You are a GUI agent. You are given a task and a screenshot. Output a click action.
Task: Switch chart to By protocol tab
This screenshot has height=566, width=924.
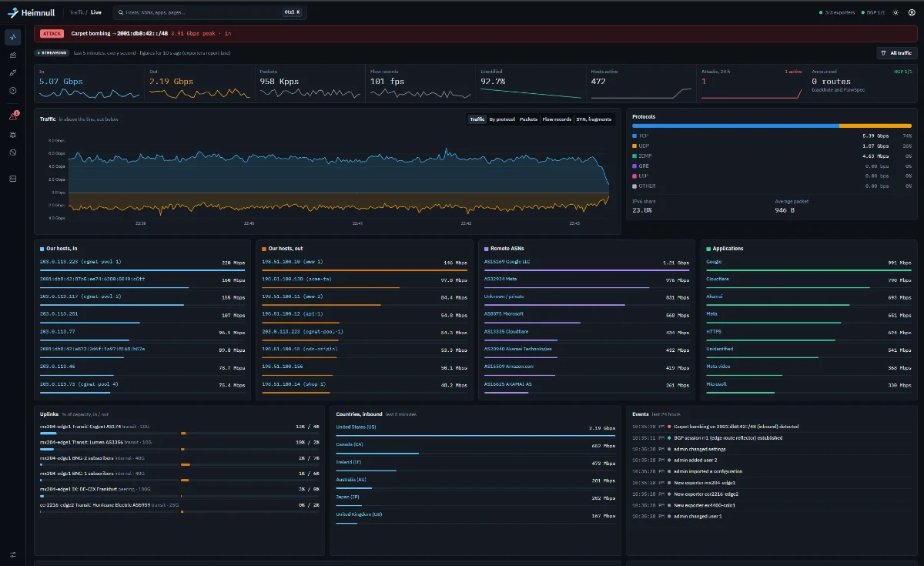(x=502, y=119)
